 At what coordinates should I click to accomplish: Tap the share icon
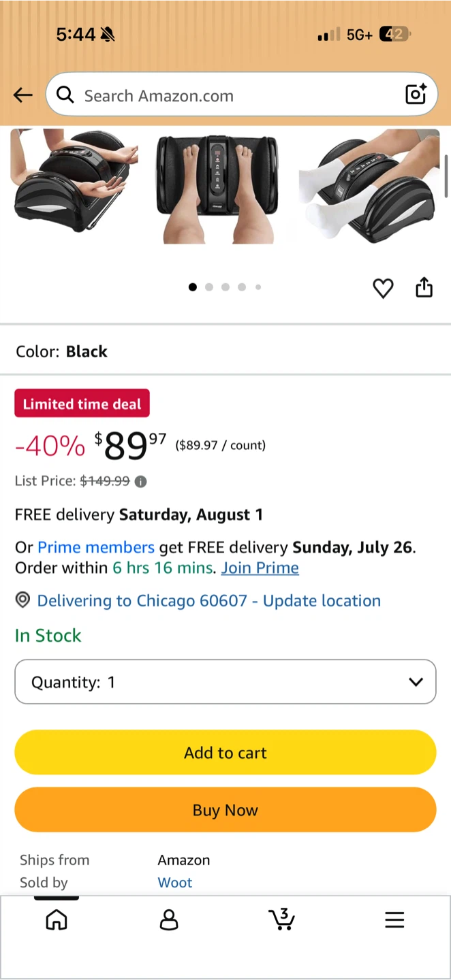pyautogui.click(x=424, y=287)
